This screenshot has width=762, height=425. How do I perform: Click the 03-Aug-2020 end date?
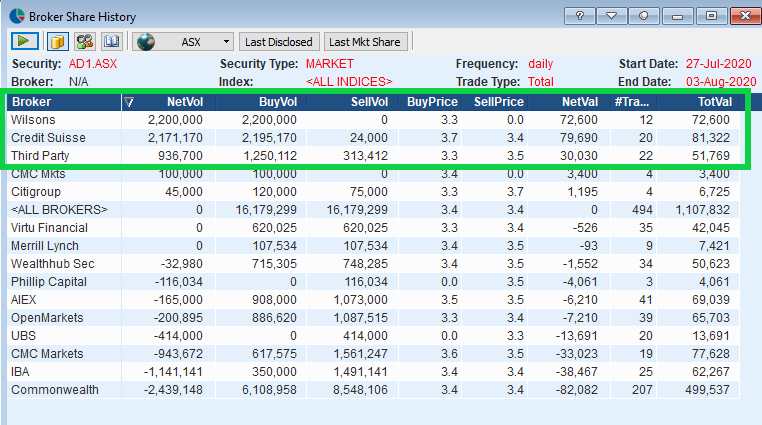[721, 82]
